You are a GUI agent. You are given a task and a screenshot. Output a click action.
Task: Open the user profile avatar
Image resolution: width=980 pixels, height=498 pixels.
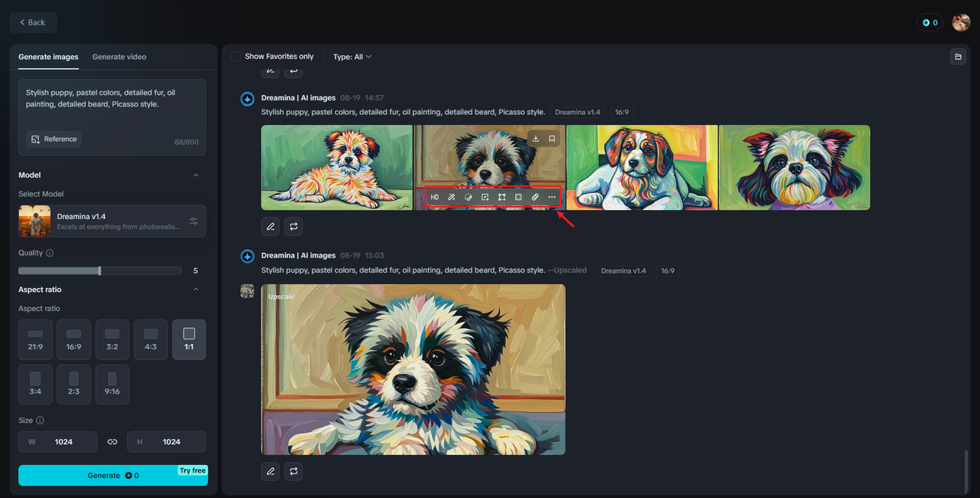[x=961, y=22]
